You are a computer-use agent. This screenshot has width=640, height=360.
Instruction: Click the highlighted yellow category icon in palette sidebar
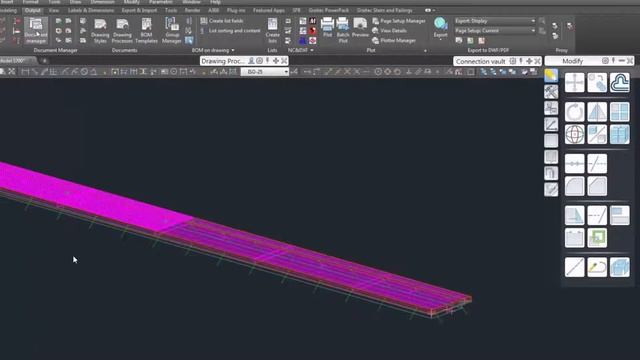[551, 76]
